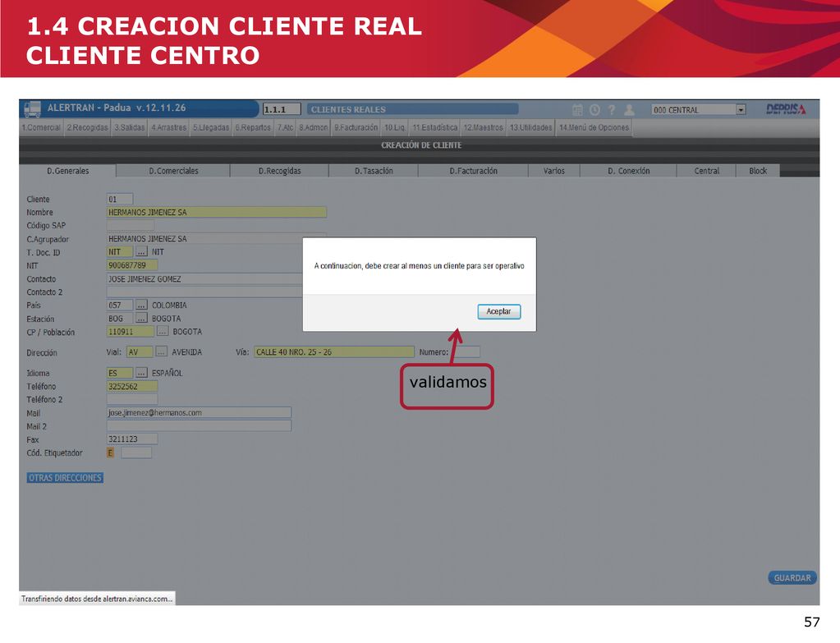Open OTRAS DIRECCIONES link
Viewport: 840px width, 643px height.
[65, 477]
